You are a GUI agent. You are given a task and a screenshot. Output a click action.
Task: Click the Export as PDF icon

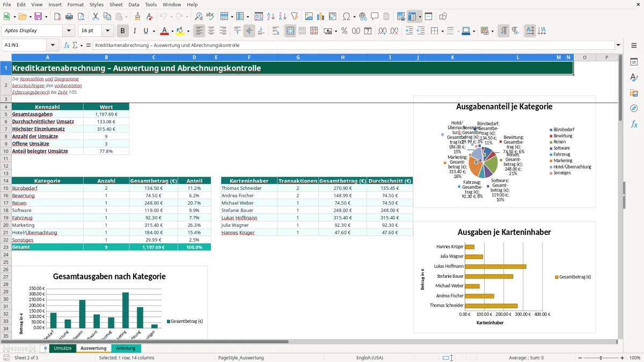tap(58, 17)
